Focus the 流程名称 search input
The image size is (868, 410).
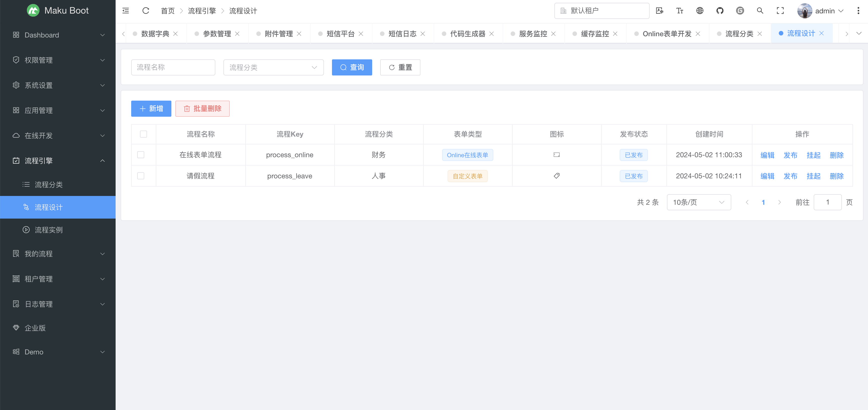(173, 67)
